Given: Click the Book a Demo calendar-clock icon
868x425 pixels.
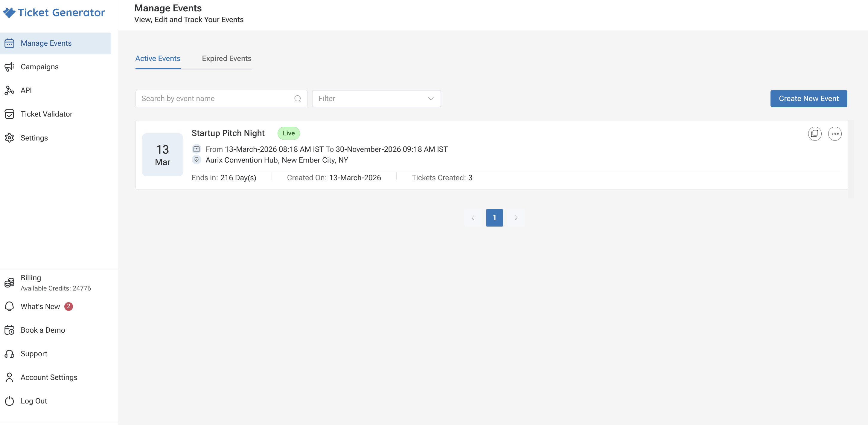Looking at the screenshot, I should coord(10,330).
